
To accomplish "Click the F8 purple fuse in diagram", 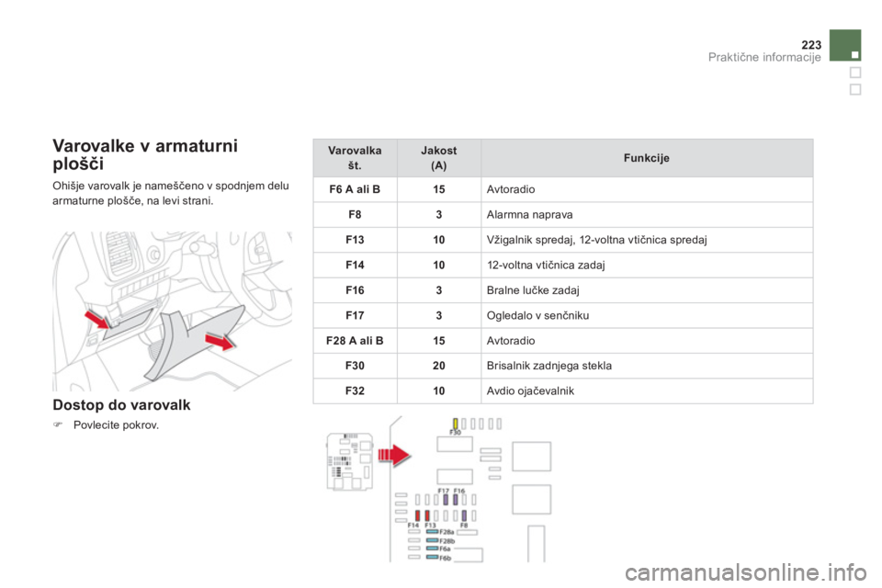I will pyautogui.click(x=464, y=515).
